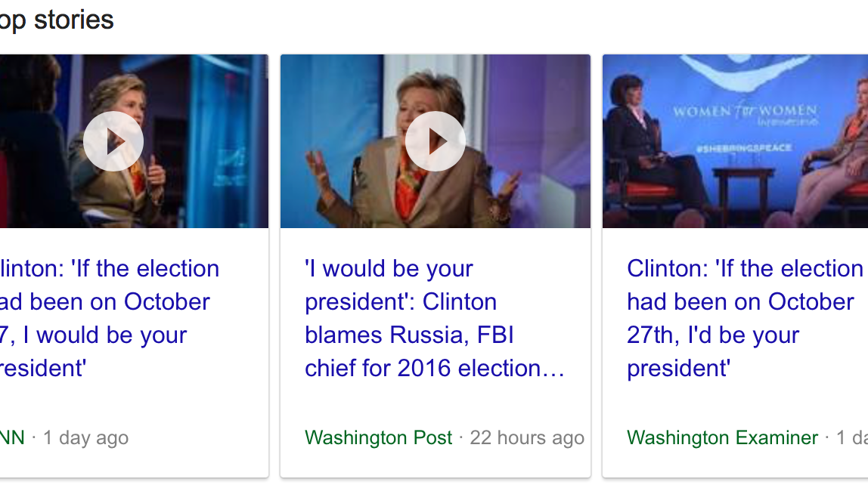Click the Women for Women logo in thumbnail
The height and width of the screenshot is (488, 868).
pos(745,112)
